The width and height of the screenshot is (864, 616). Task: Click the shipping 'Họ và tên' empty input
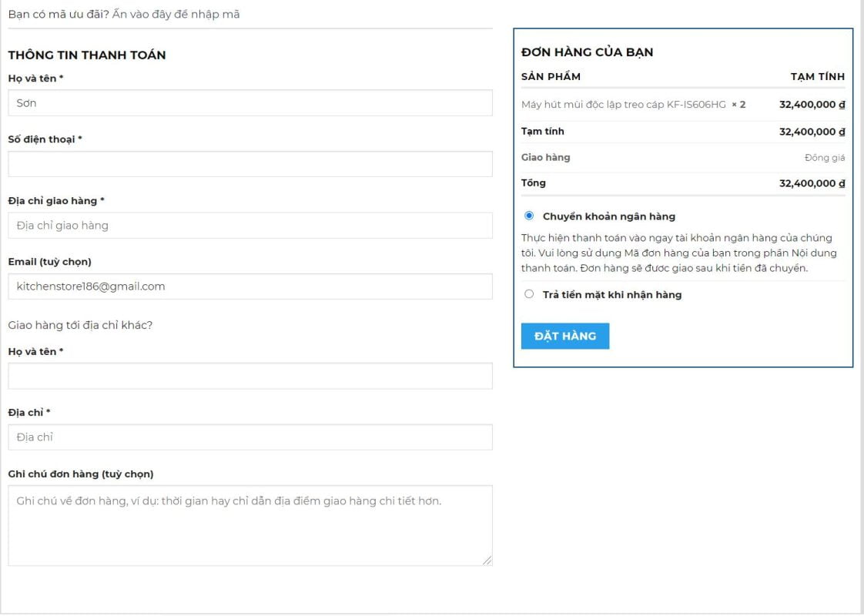pos(250,377)
